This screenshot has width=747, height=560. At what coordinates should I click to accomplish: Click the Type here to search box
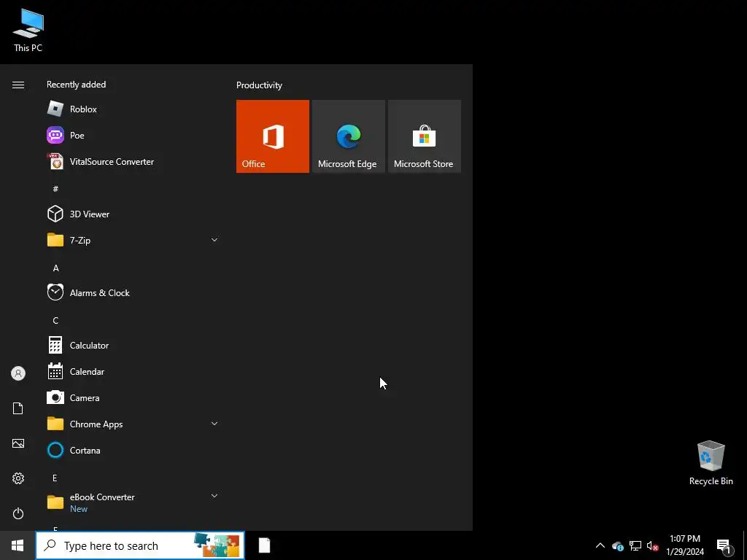(x=140, y=545)
